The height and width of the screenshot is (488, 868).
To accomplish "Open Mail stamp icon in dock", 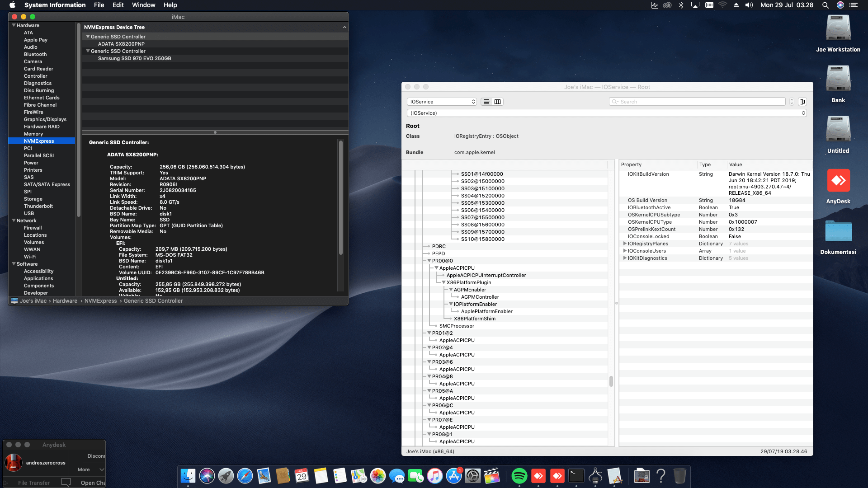I will point(264,476).
